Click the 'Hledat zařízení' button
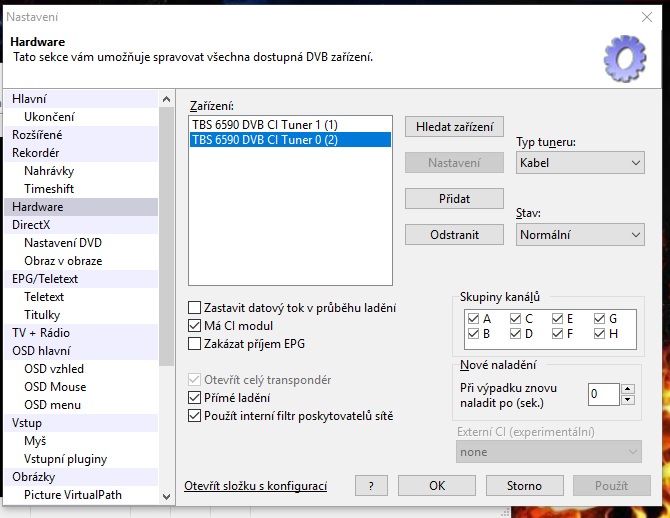 pyautogui.click(x=454, y=127)
